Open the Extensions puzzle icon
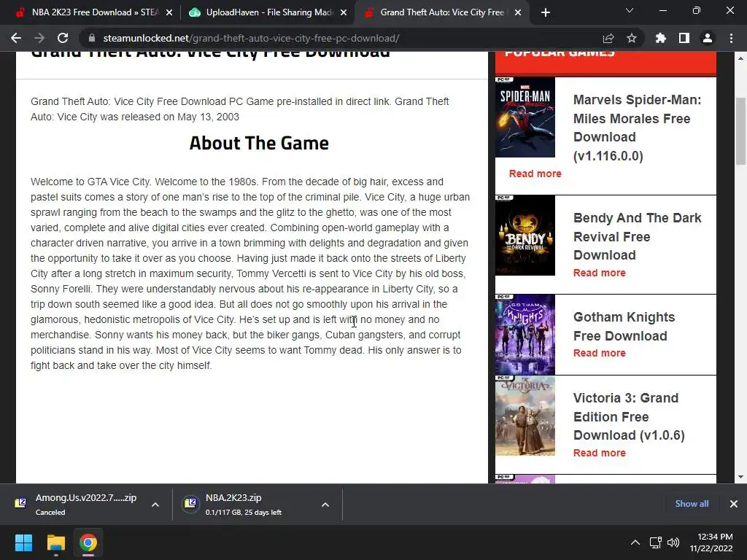The height and width of the screenshot is (560, 747). 661,38
